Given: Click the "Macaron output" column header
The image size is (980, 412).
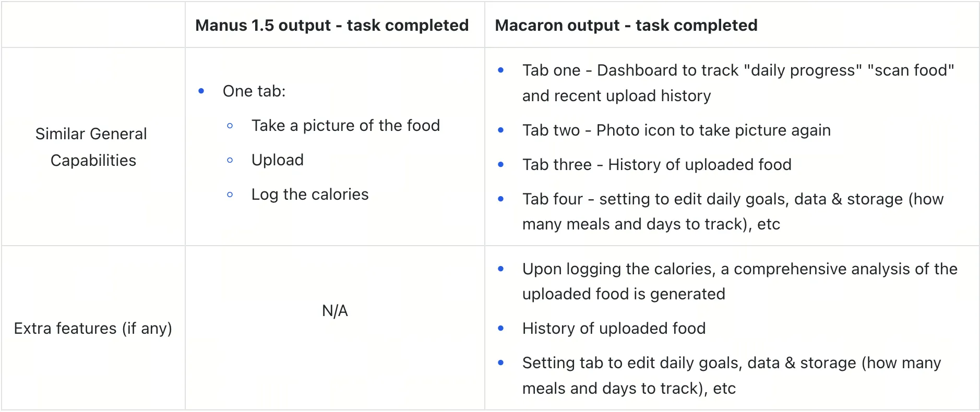Looking at the screenshot, I should 626,25.
